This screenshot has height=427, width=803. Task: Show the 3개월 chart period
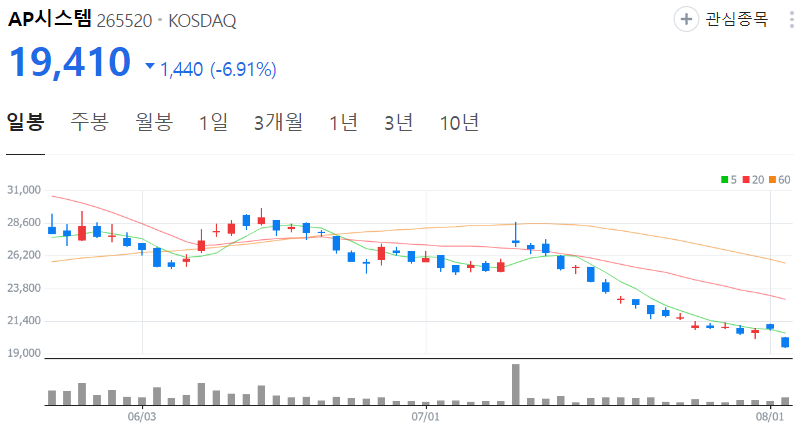[x=279, y=123]
